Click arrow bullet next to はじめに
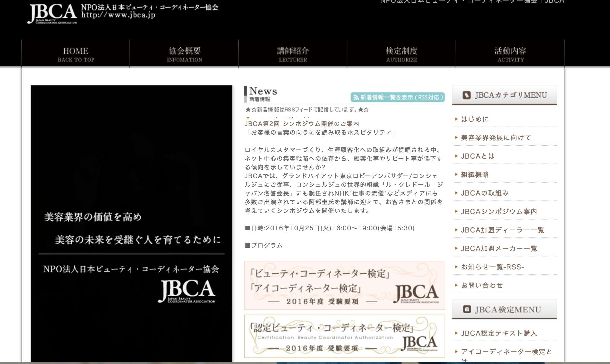 click(x=456, y=119)
